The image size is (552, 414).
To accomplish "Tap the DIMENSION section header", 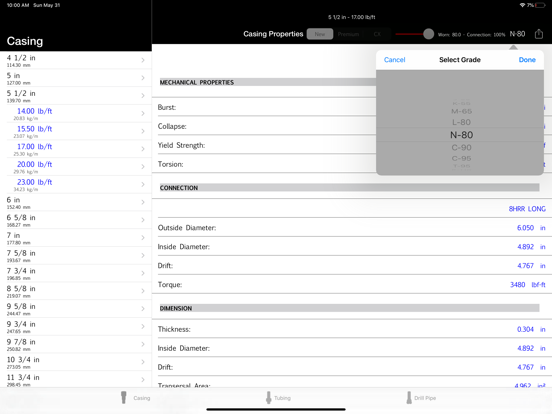I will point(349,308).
